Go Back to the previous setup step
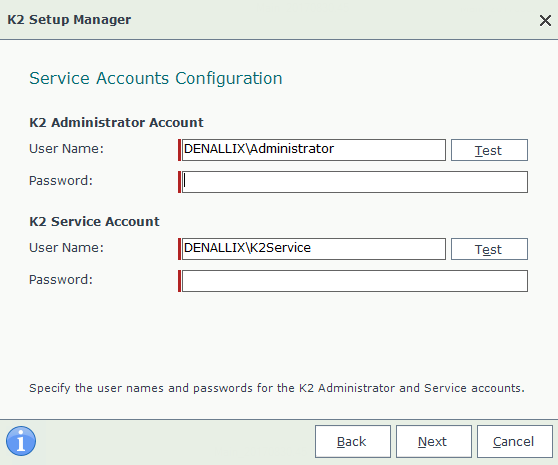Image resolution: width=558 pixels, height=465 pixels. click(x=352, y=441)
